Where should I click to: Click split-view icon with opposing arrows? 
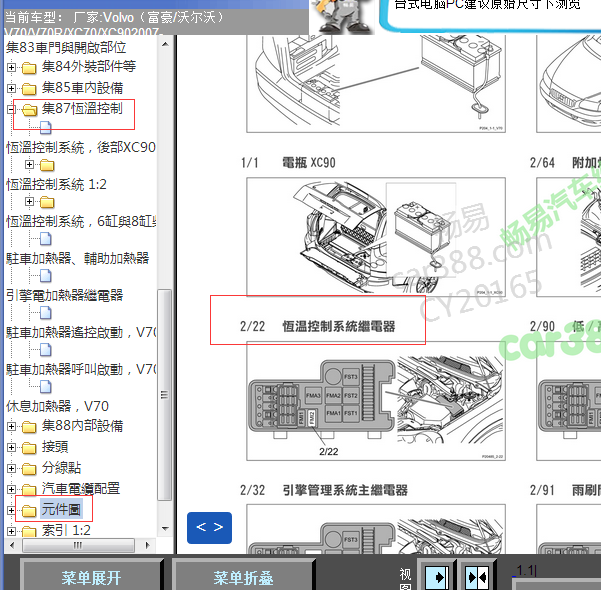tap(477, 577)
